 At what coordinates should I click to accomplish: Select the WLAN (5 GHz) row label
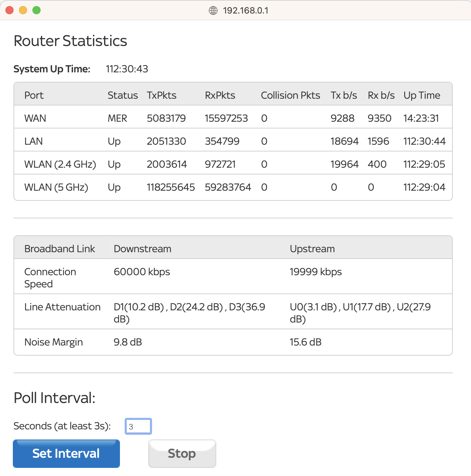[56, 187]
